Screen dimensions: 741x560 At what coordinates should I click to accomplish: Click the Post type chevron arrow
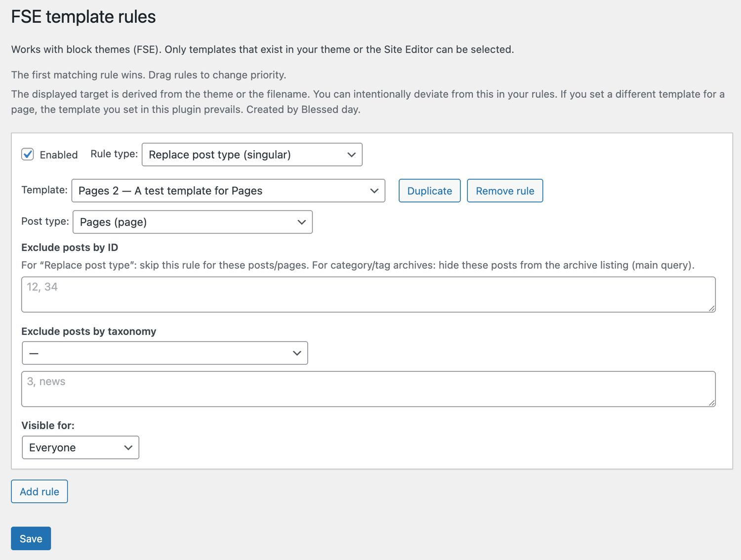[301, 222]
